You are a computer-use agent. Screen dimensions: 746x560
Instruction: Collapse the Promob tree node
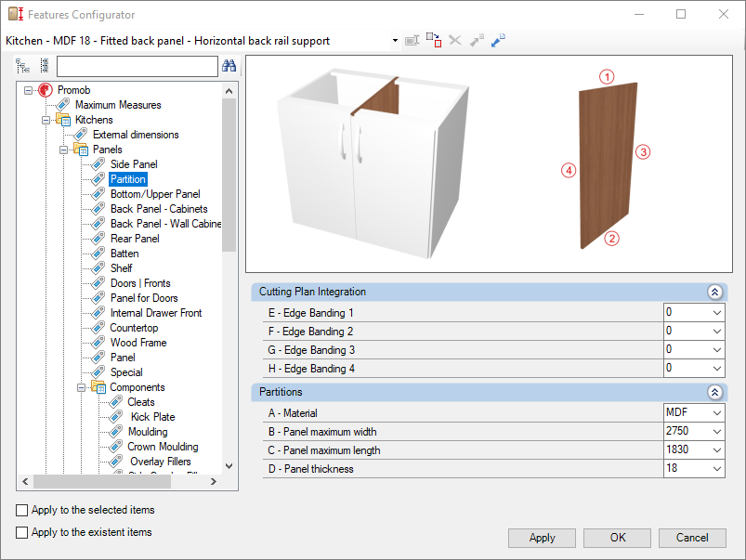[x=29, y=90]
